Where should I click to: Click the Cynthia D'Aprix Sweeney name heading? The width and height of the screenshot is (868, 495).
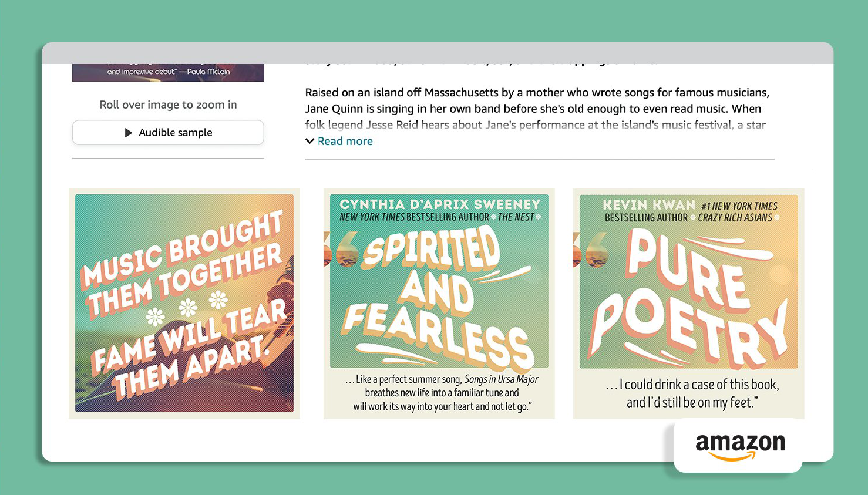[x=440, y=204]
